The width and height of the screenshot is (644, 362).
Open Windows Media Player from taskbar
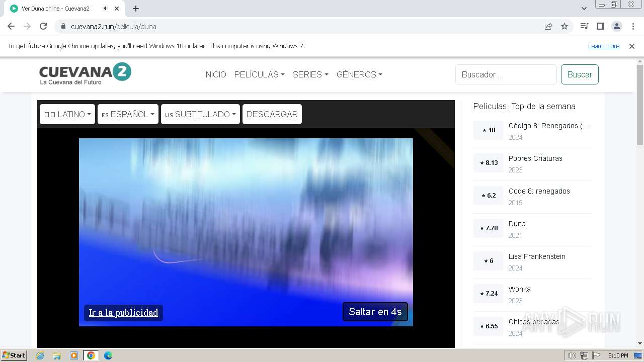(74, 355)
